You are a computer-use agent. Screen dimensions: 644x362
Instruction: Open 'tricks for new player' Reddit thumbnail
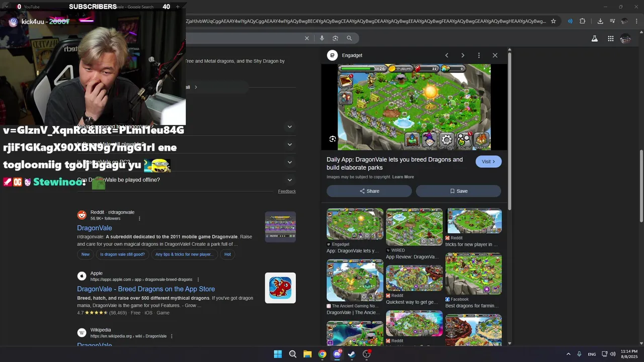point(473,221)
